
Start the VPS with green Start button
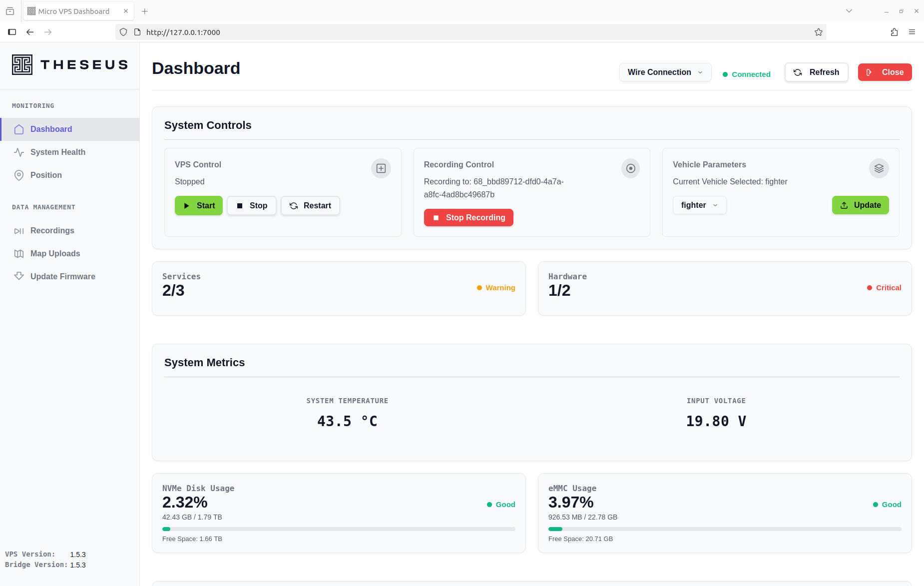tap(198, 206)
